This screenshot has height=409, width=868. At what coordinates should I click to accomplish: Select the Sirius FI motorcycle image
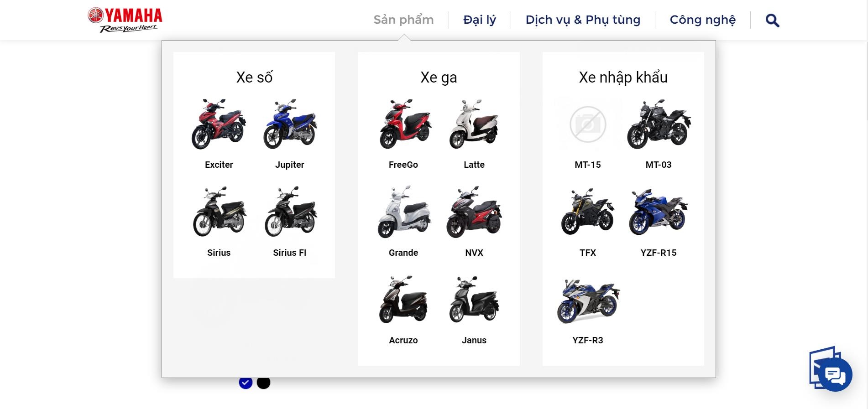pos(290,212)
